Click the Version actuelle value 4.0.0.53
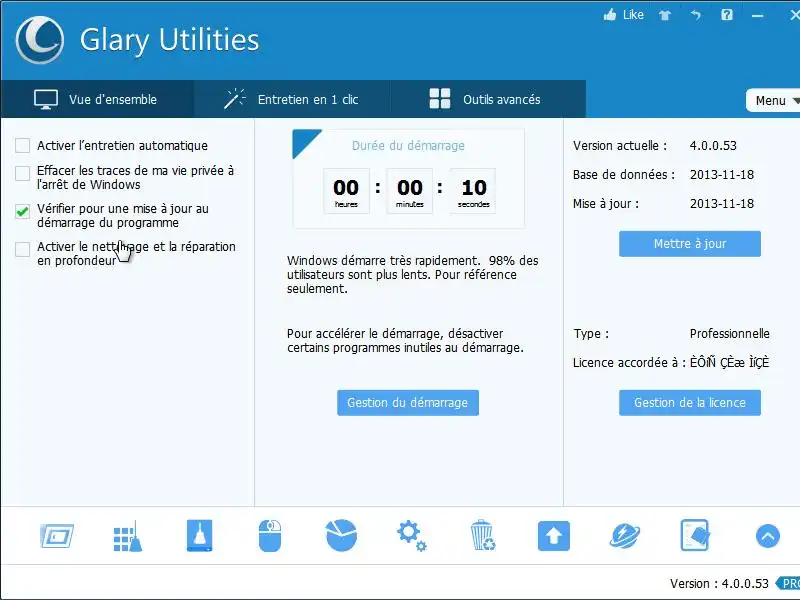Screen dimensions: 800x600 coord(713,145)
